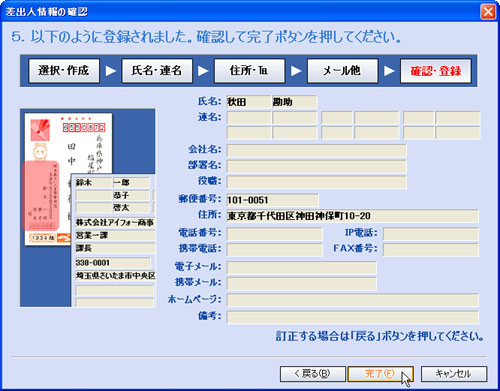Switch to the 住所・TEL step
The height and width of the screenshot is (391, 500).
[x=249, y=71]
